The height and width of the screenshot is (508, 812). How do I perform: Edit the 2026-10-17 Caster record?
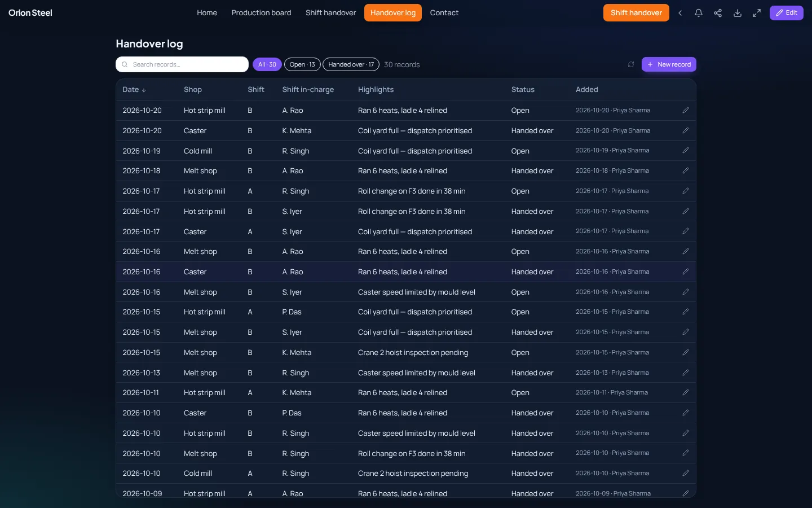click(x=686, y=231)
